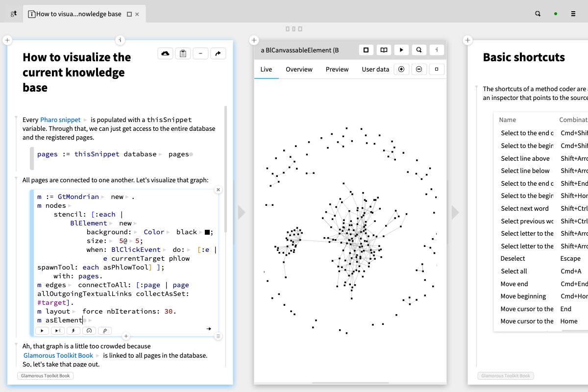Expand the triangle after 'Color'
588x392 pixels.
click(169, 232)
